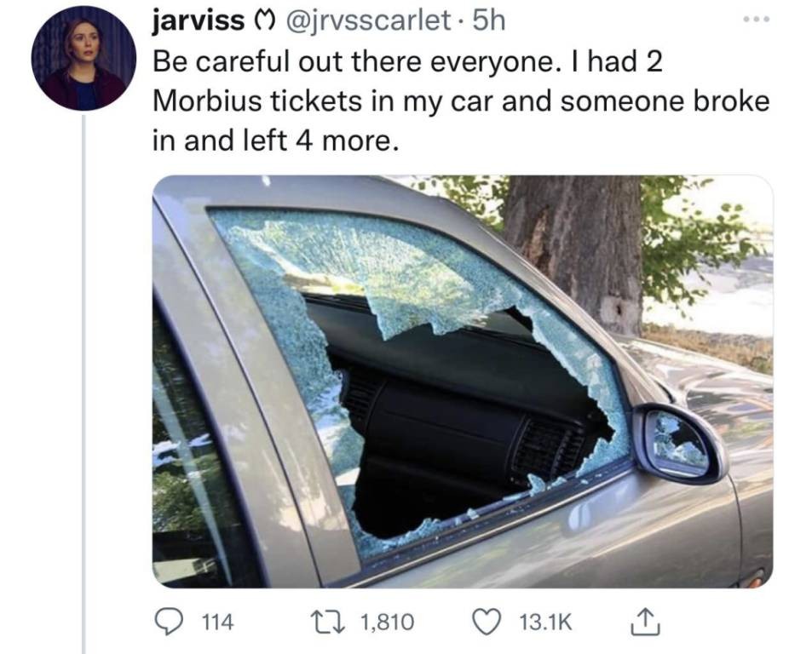The image size is (812, 654).
Task: Click the side mirror in the photo
Action: click(x=679, y=444)
